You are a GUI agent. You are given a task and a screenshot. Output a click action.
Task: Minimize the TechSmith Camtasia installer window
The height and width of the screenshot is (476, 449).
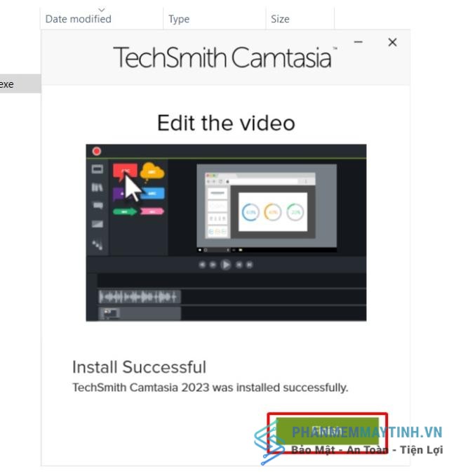(x=358, y=42)
